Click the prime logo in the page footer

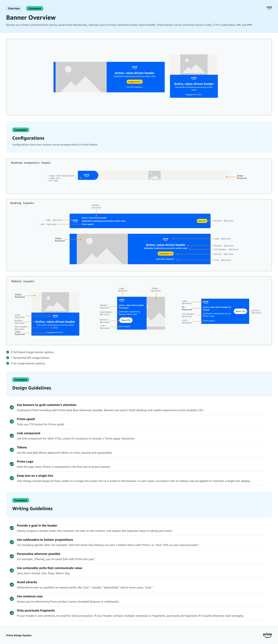click(268, 635)
